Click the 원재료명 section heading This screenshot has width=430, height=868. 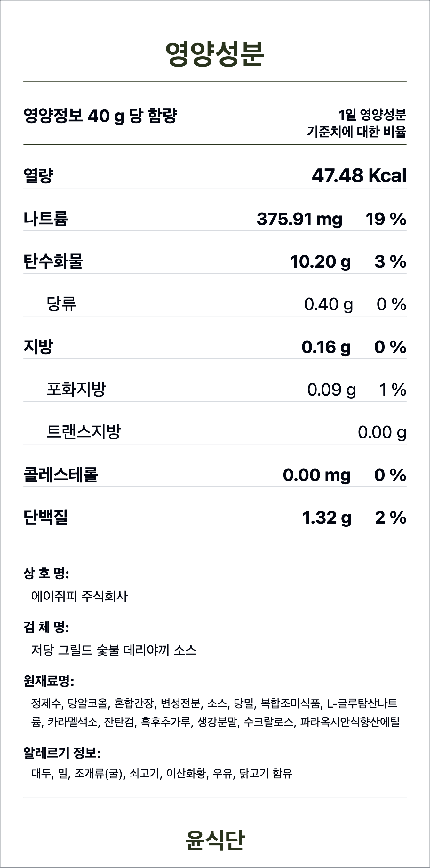pos(49,681)
